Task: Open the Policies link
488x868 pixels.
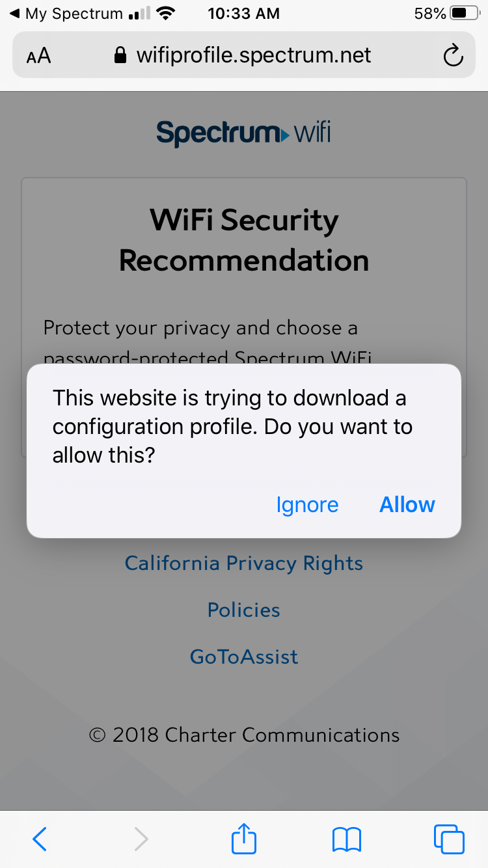Action: coord(244,610)
